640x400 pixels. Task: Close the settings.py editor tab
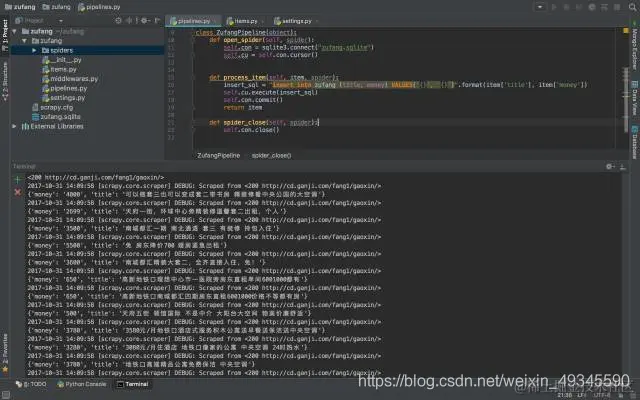click(x=317, y=21)
